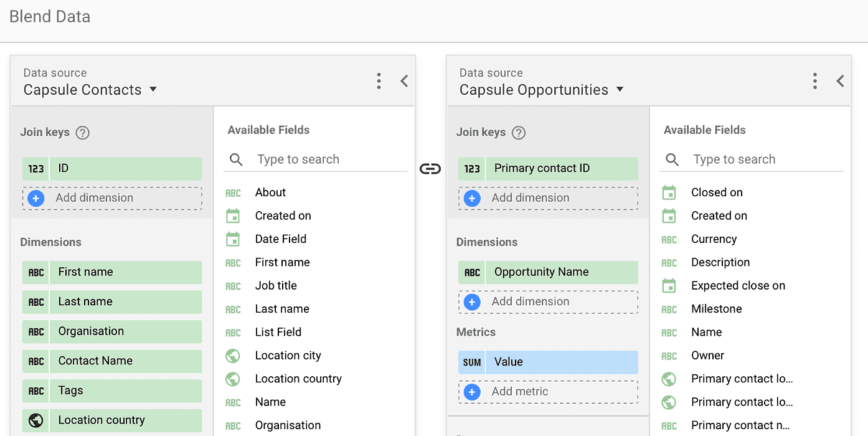Click the link icon between data sources
Screen dimensions: 868x436
point(430,169)
